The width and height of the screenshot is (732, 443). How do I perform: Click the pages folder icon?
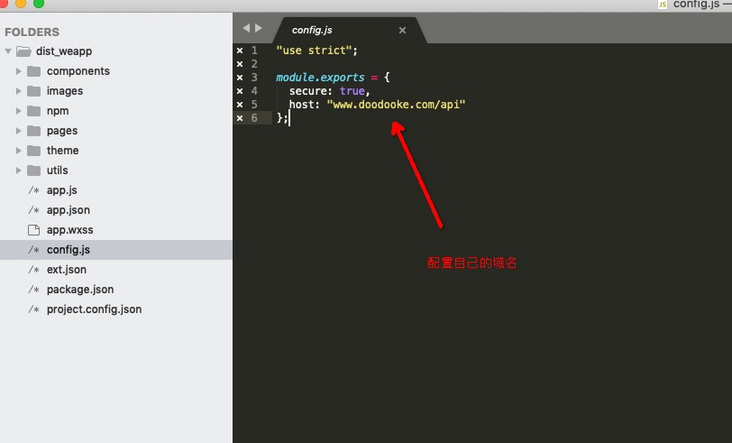click(x=34, y=131)
